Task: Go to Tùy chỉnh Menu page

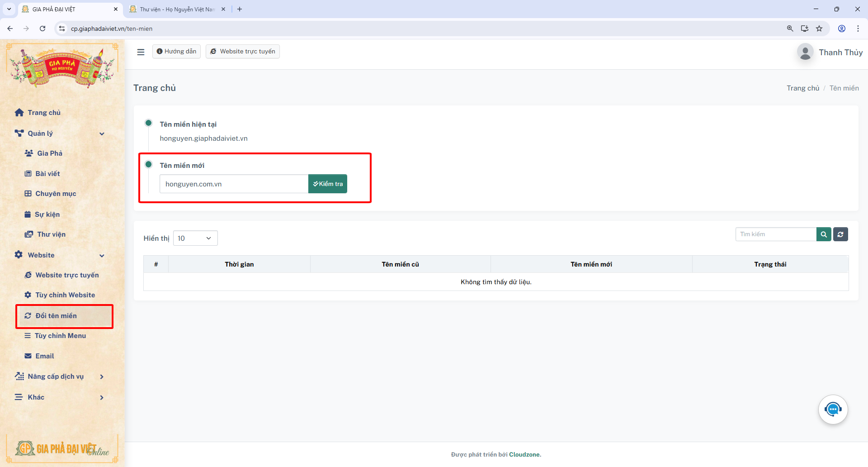Action: point(60,336)
